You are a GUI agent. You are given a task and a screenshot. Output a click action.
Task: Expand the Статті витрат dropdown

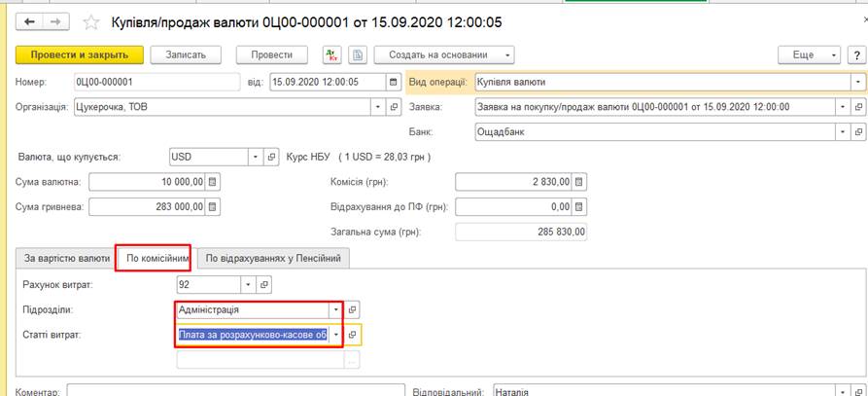coord(336,335)
